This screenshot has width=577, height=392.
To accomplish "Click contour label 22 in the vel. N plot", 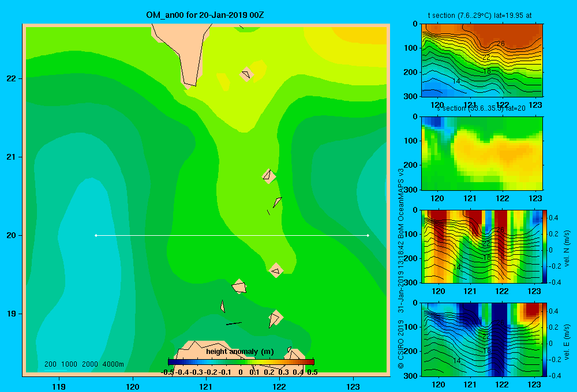I will (x=486, y=243).
